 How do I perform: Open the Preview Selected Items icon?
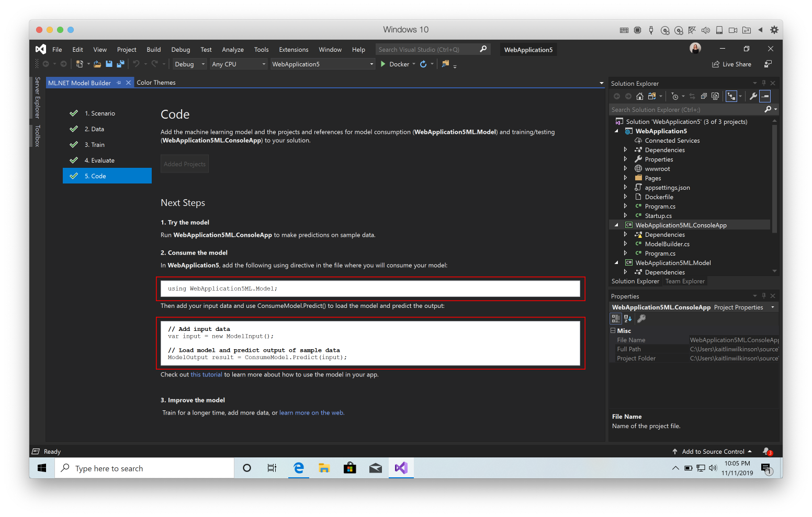point(764,96)
